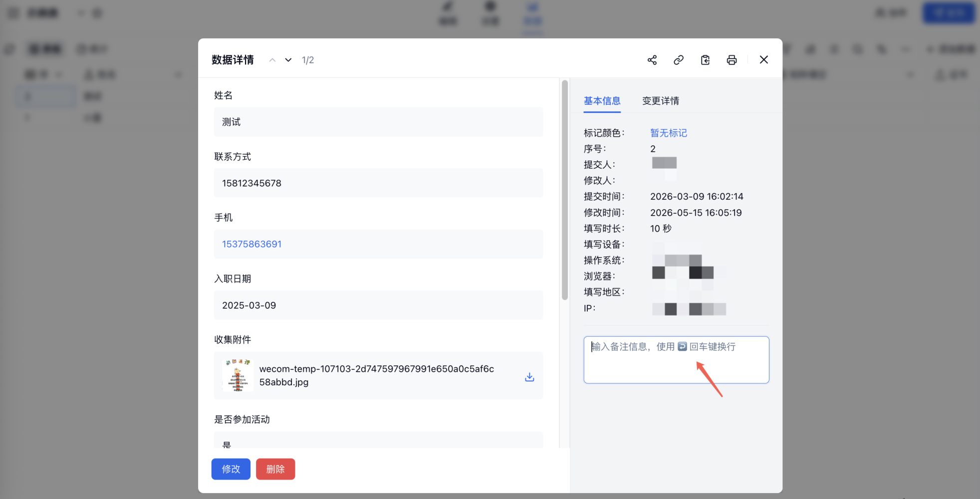The image size is (980, 499).
Task: Click the 提交时间 value 2026-03-09 16:02:14
Action: point(697,197)
